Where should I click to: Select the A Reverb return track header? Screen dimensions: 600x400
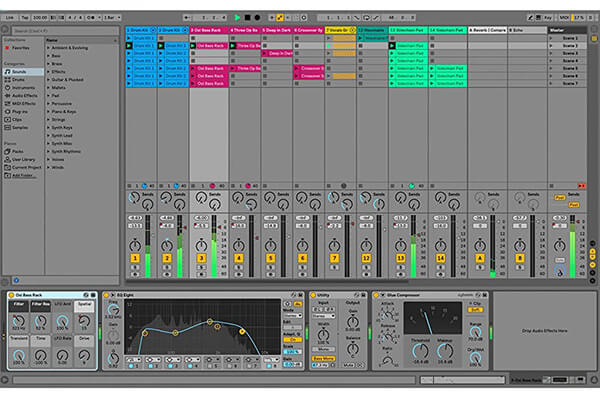click(488, 30)
